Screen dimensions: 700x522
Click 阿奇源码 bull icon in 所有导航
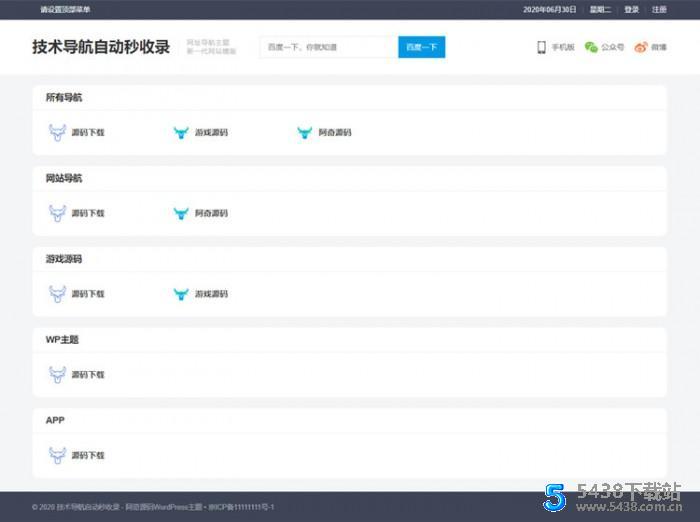click(304, 133)
